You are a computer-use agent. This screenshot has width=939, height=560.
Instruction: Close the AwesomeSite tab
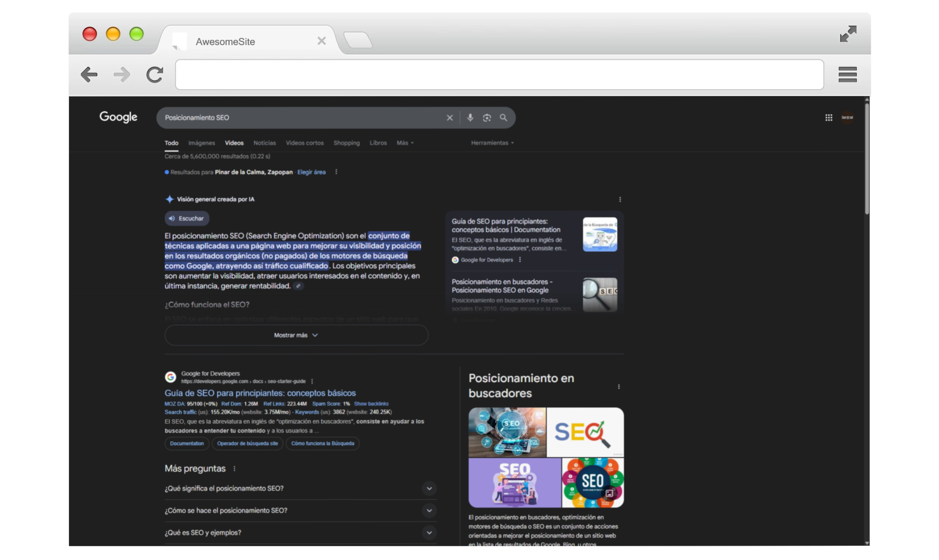pyautogui.click(x=321, y=41)
